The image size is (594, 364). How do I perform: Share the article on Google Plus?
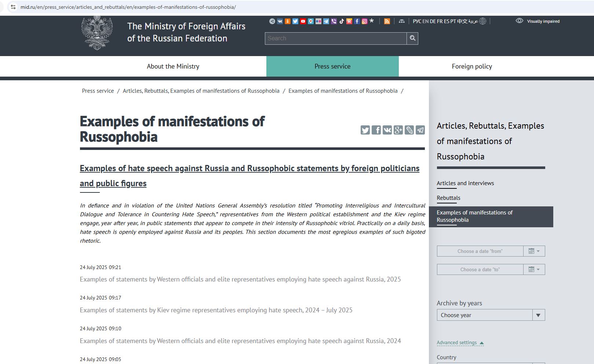click(x=398, y=130)
